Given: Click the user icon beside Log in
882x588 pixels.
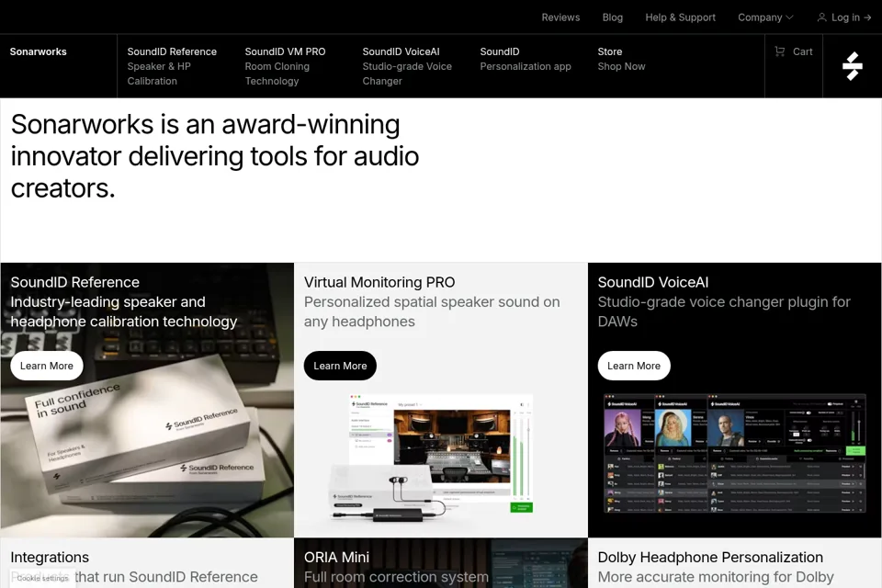Looking at the screenshot, I should coord(821,17).
